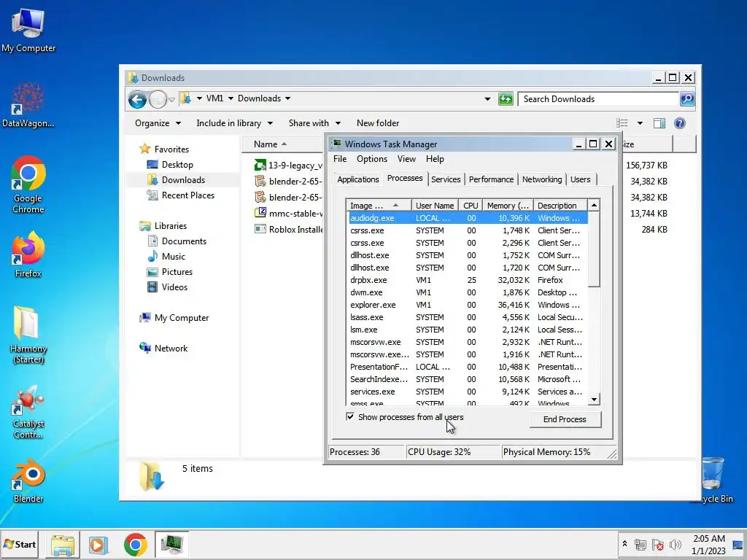The image size is (747, 560).
Task: Switch to the Performance tab
Action: point(491,179)
